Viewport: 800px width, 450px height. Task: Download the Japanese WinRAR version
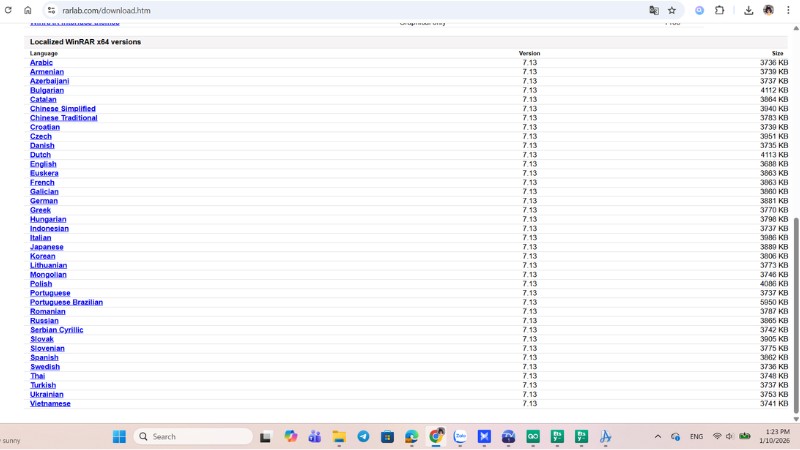[46, 247]
